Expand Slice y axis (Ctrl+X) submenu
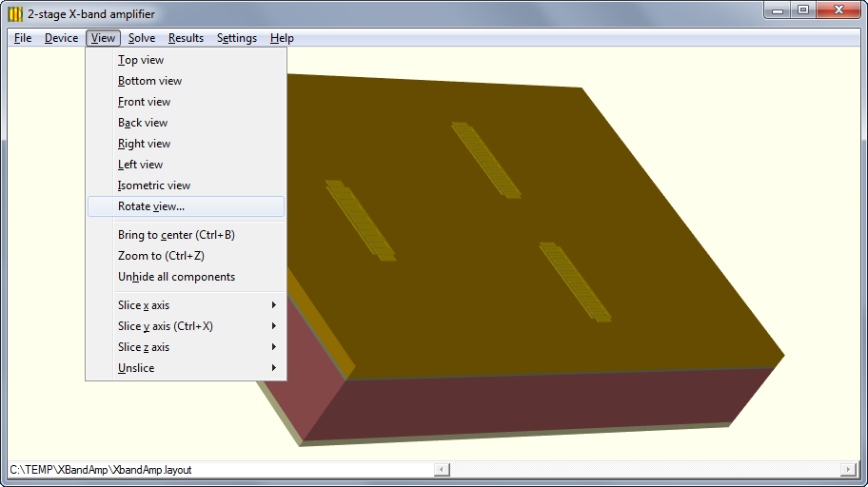The width and height of the screenshot is (868, 487). tap(186, 326)
